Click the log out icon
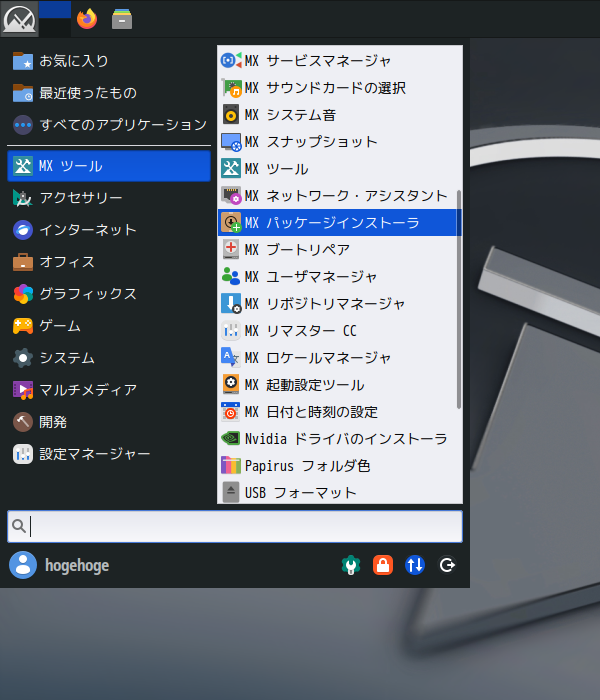Image resolution: width=600 pixels, height=700 pixels. pos(447,565)
